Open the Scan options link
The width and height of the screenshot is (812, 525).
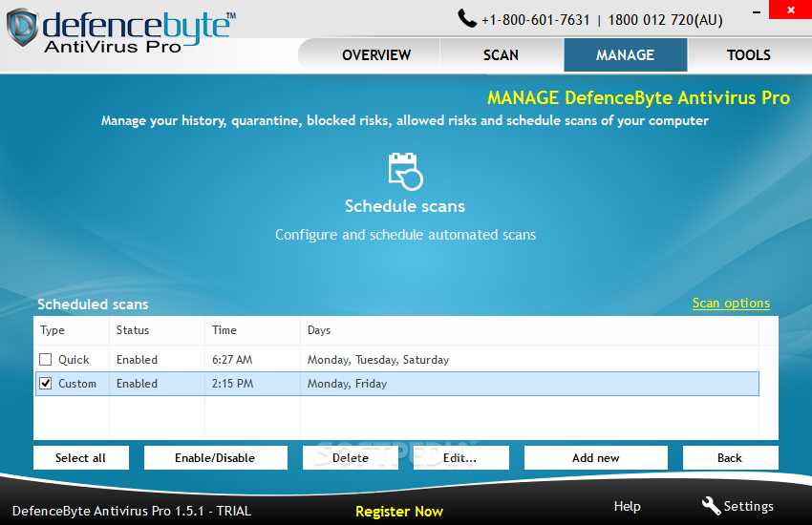[x=731, y=304]
